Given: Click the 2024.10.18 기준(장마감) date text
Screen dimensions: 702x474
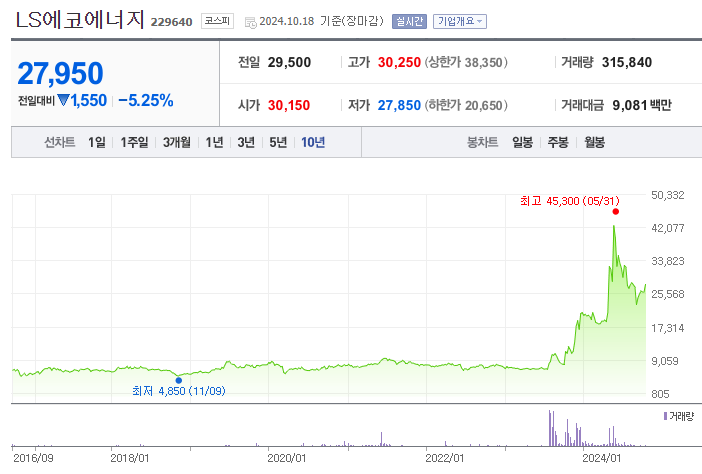Looking at the screenshot, I should point(321,21).
